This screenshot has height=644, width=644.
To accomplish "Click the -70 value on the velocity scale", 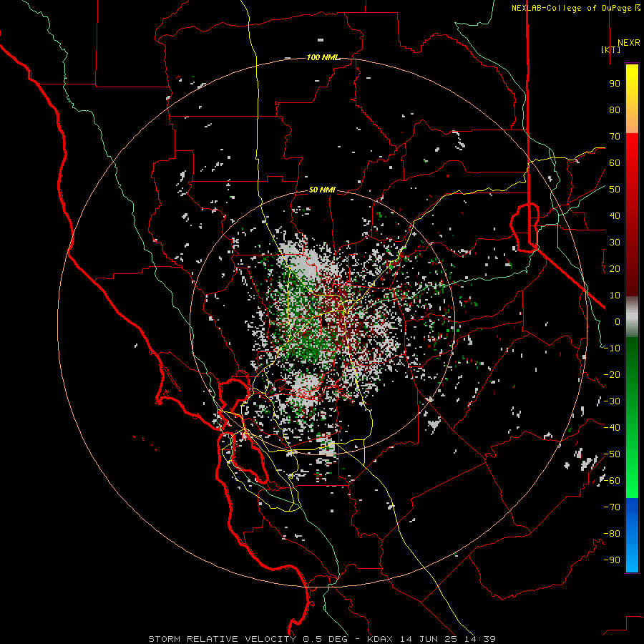I will pos(612,507).
